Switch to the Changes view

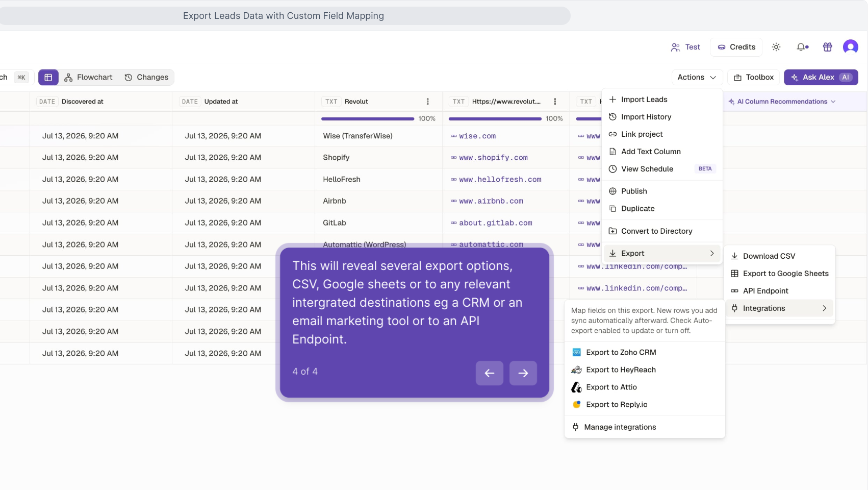click(146, 77)
